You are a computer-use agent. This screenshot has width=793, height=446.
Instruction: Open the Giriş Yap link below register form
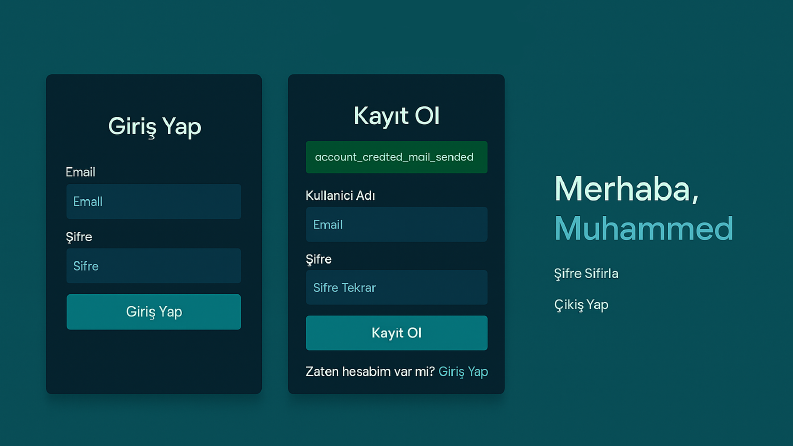[463, 372]
